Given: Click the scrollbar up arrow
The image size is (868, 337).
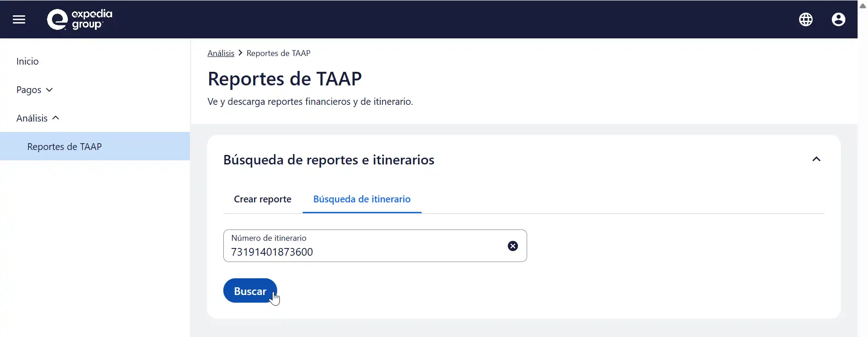Looking at the screenshot, I should pyautogui.click(x=863, y=6).
